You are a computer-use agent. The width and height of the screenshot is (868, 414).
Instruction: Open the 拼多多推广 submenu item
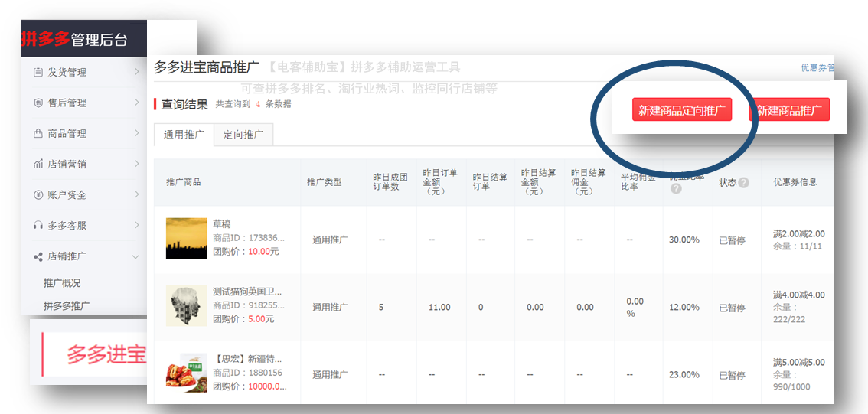pos(67,305)
